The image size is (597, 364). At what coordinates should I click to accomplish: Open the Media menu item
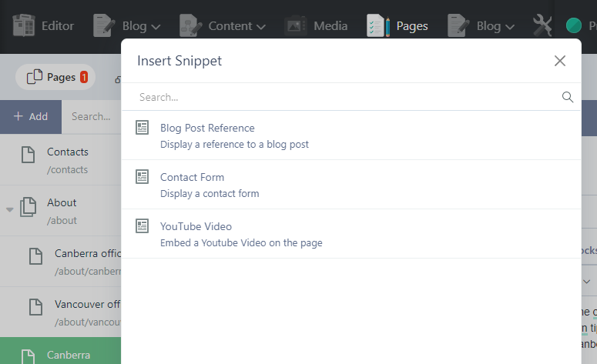coord(316,25)
